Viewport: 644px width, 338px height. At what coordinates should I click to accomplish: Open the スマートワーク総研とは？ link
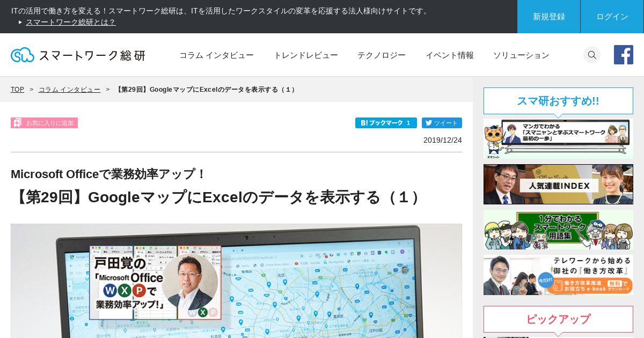tap(71, 22)
